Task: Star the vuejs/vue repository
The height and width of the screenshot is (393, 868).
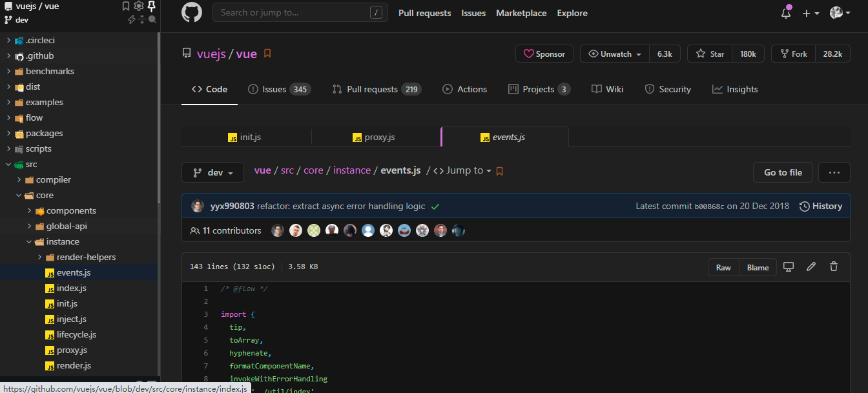Action: pyautogui.click(x=710, y=54)
